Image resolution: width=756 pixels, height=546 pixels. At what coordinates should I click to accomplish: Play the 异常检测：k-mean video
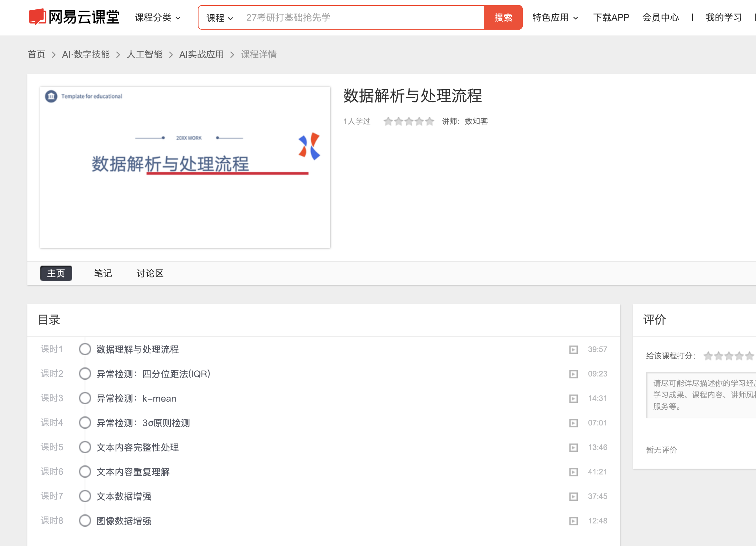(573, 398)
